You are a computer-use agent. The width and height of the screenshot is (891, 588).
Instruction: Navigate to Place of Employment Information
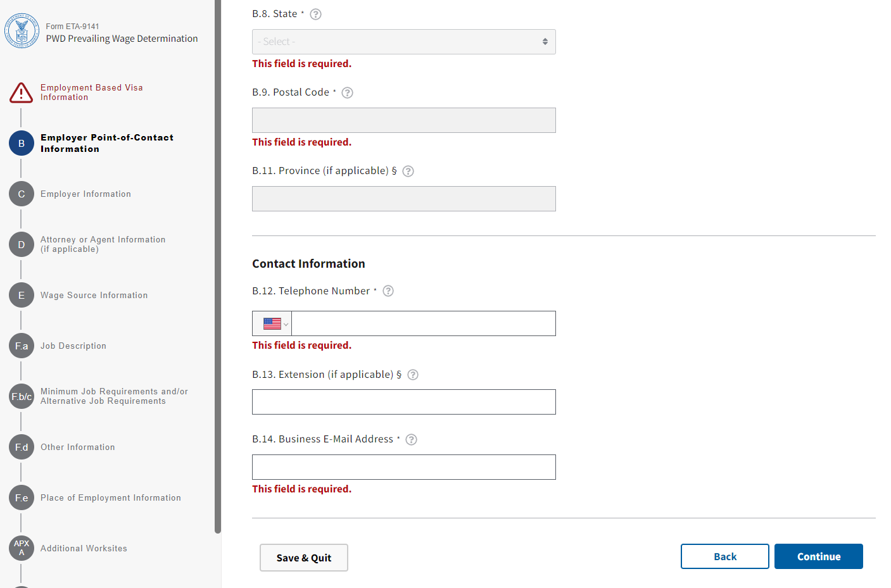[110, 498]
